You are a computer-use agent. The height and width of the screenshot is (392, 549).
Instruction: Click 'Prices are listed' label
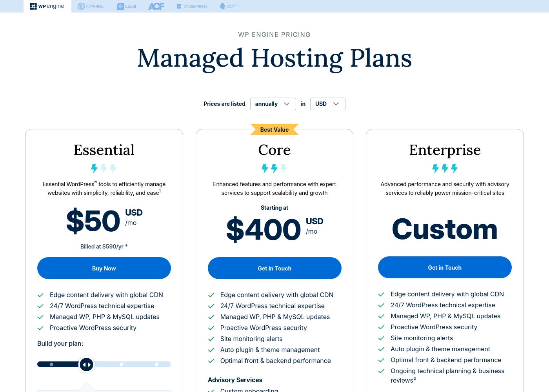224,104
